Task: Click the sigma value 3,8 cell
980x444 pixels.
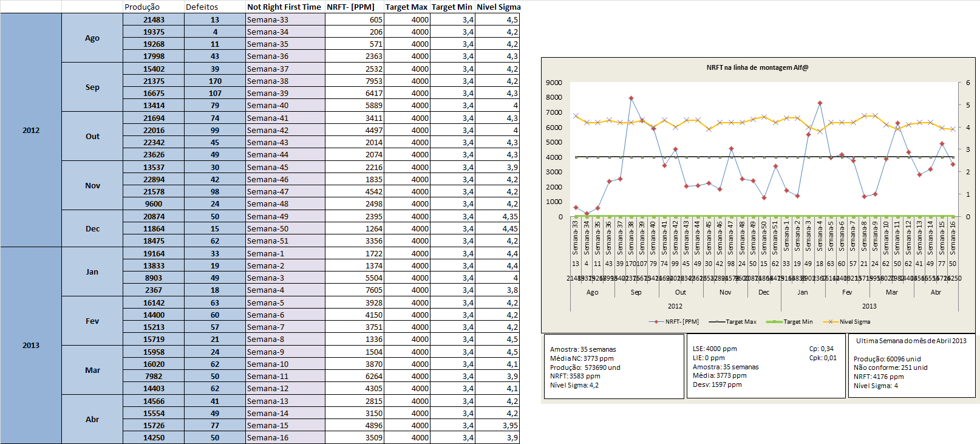Action: tap(498, 290)
